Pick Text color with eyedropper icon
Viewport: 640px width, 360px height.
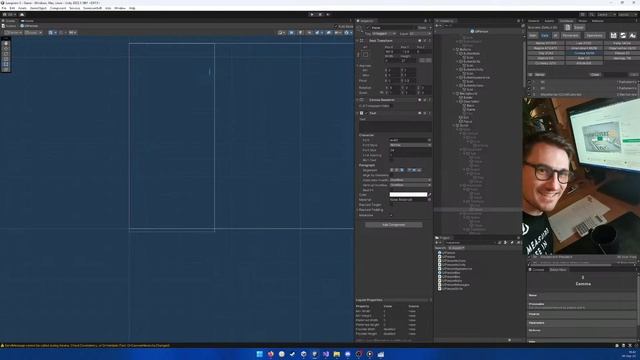pos(430,195)
